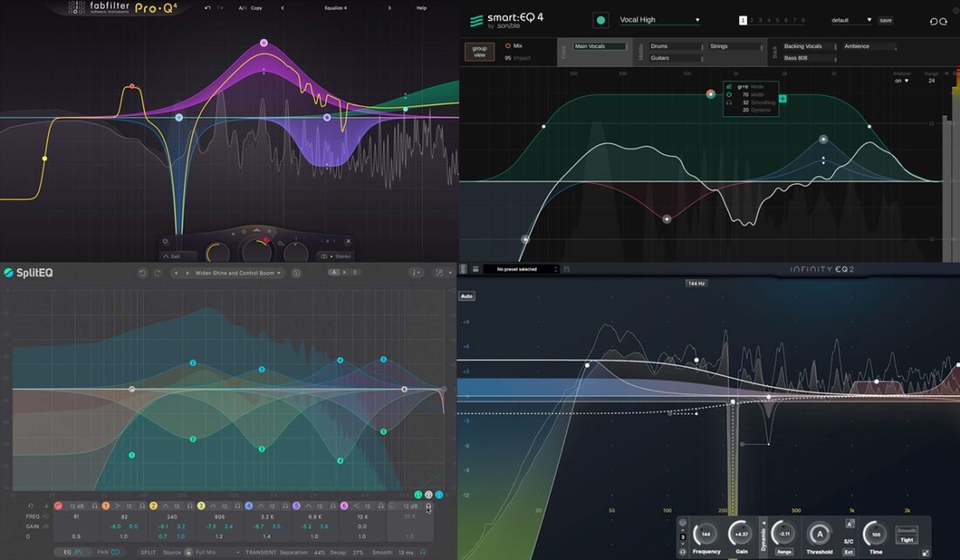960x560 pixels.
Task: Click the save preset icon in SplitEQ
Action: tap(297, 273)
